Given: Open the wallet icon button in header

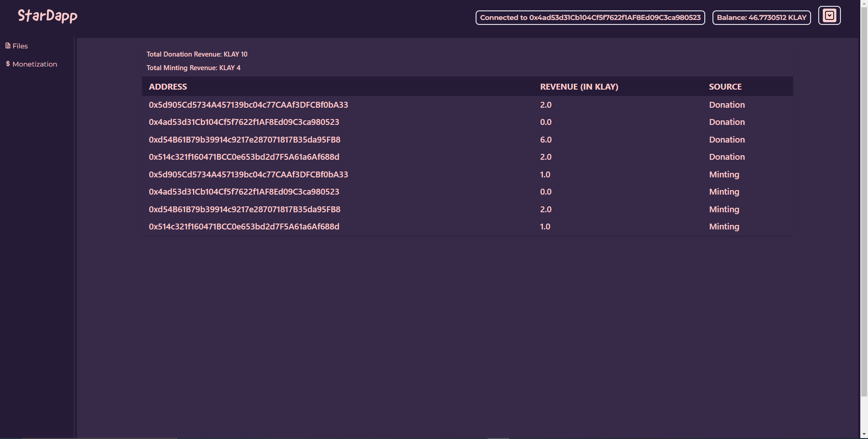Looking at the screenshot, I should coord(830,15).
